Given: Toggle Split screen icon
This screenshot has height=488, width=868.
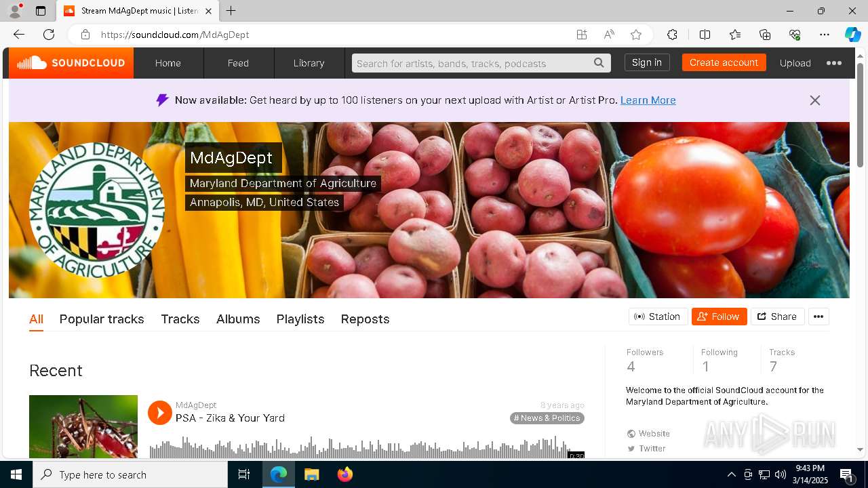Looking at the screenshot, I should [705, 35].
